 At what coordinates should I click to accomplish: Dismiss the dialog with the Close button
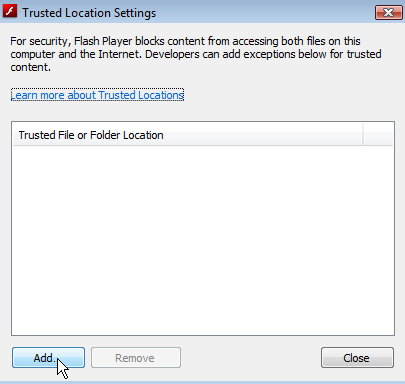(x=357, y=358)
